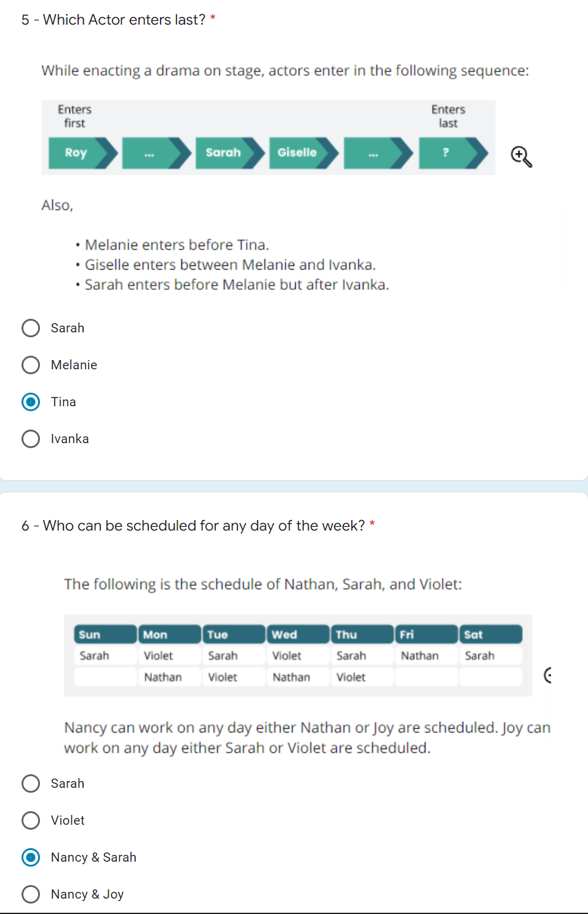Choose the Tina radio option
Screen dimensions: 588x914
[x=31, y=402]
